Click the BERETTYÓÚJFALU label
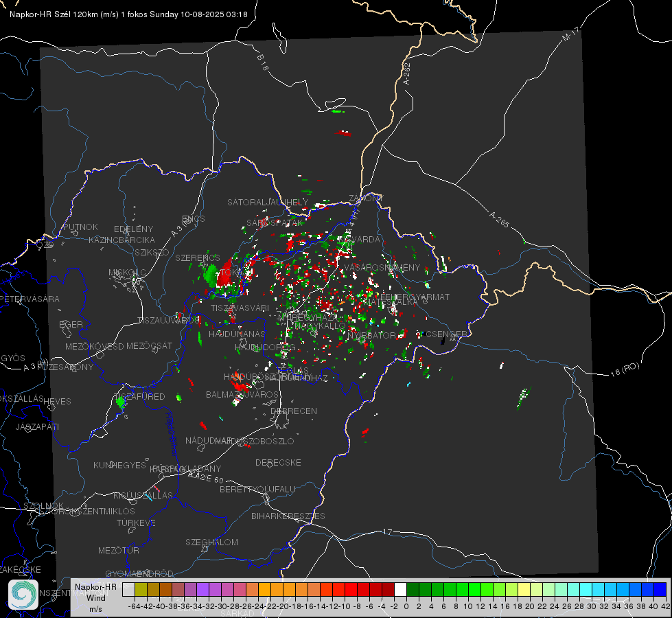Screen dimensions: 672x618 (x=257, y=489)
